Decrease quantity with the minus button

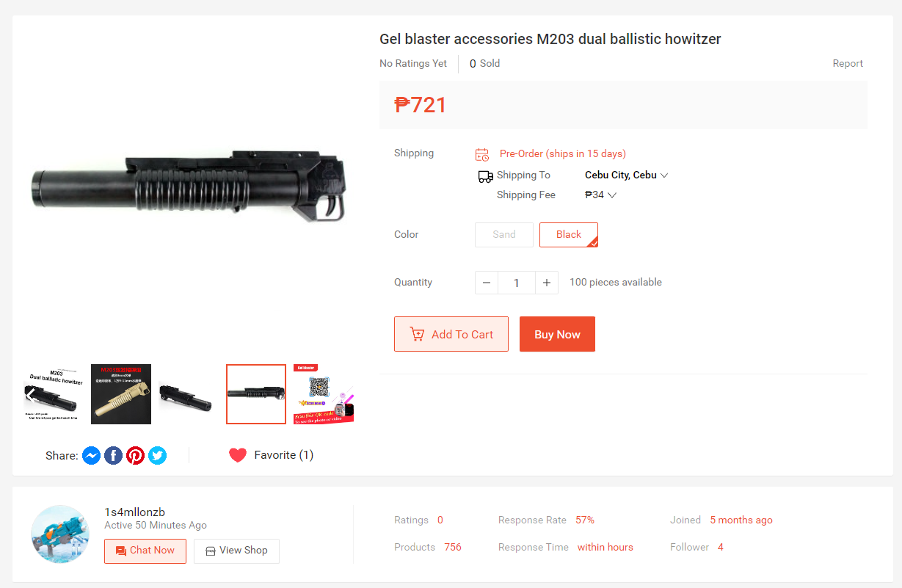(x=487, y=283)
